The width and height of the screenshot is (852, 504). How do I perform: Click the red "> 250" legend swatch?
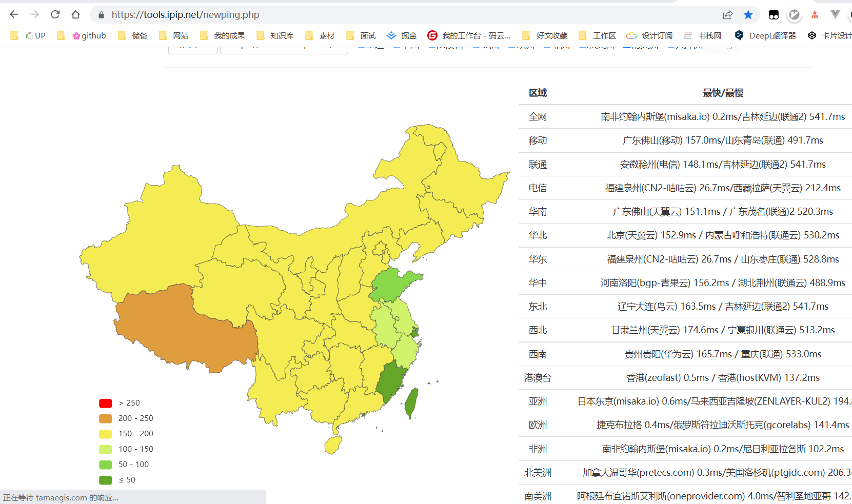click(x=105, y=403)
